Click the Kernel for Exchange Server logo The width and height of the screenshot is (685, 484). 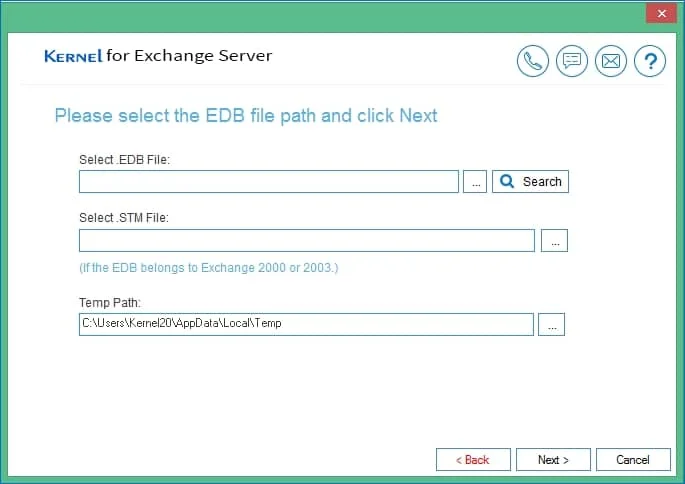(x=158, y=56)
